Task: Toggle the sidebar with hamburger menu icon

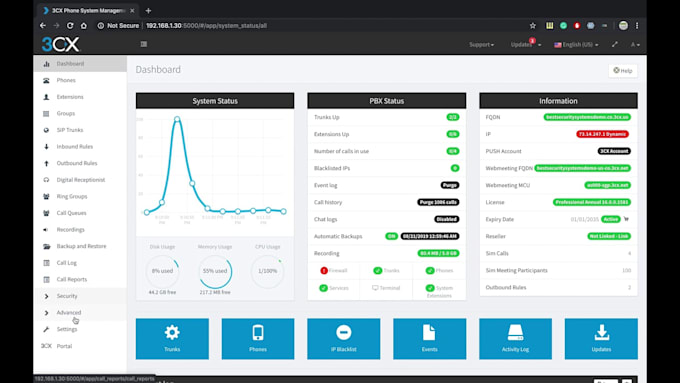Action: coord(144,44)
